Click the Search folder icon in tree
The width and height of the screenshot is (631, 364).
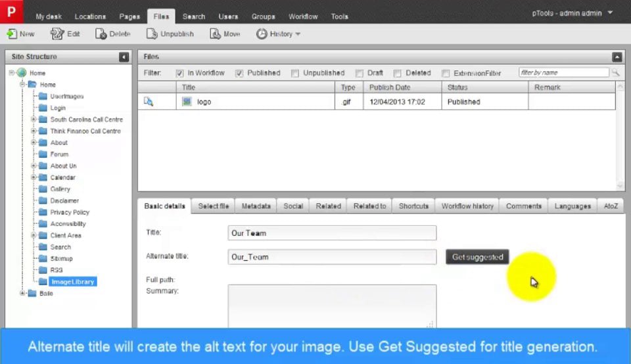coord(43,247)
